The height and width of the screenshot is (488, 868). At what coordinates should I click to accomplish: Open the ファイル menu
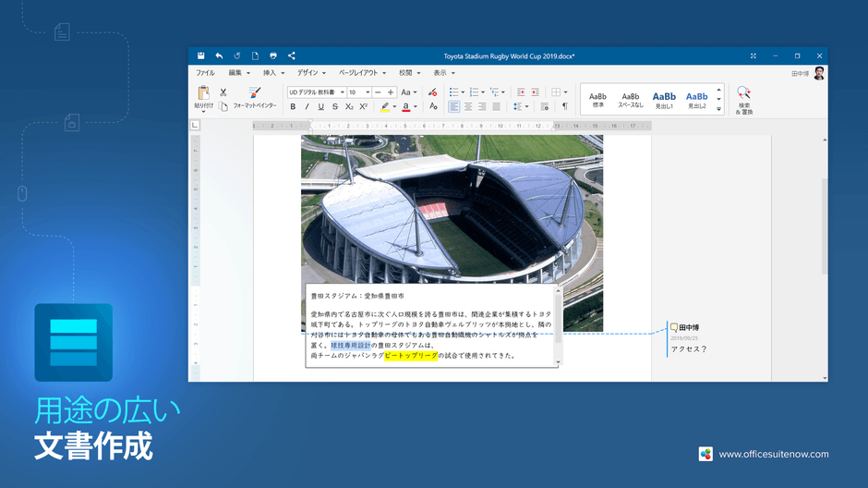pyautogui.click(x=205, y=73)
